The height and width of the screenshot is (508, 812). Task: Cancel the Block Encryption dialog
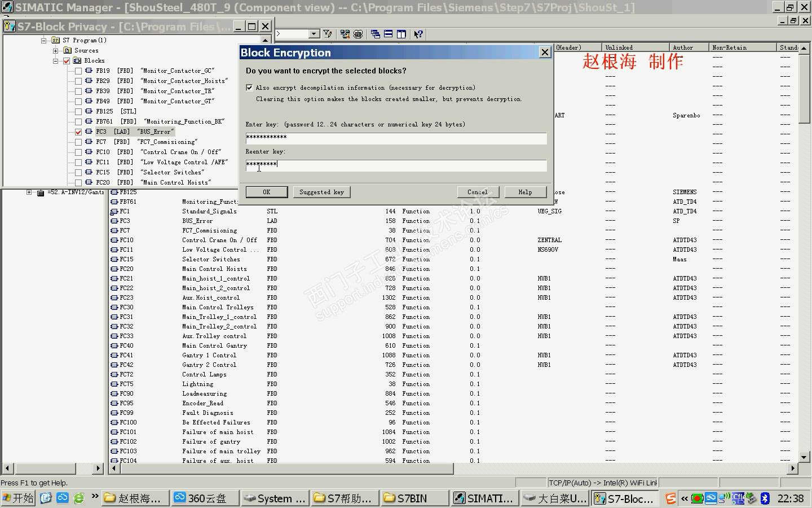(478, 192)
